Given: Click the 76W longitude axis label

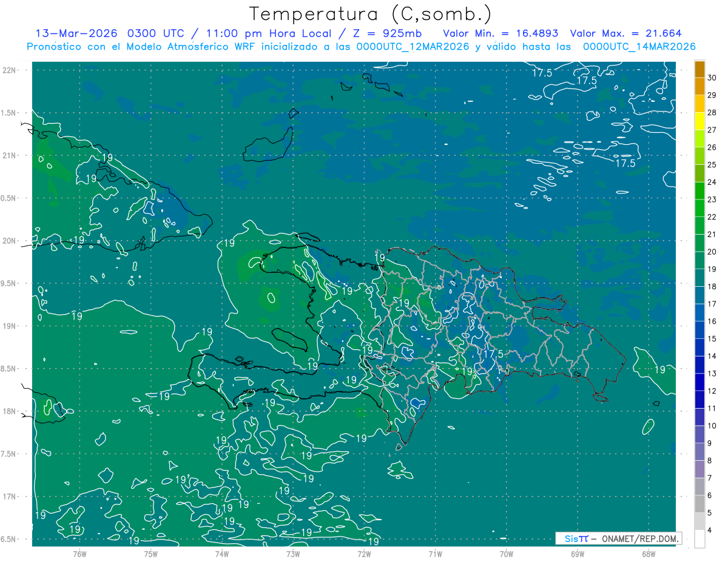Looking at the screenshot, I should (79, 554).
